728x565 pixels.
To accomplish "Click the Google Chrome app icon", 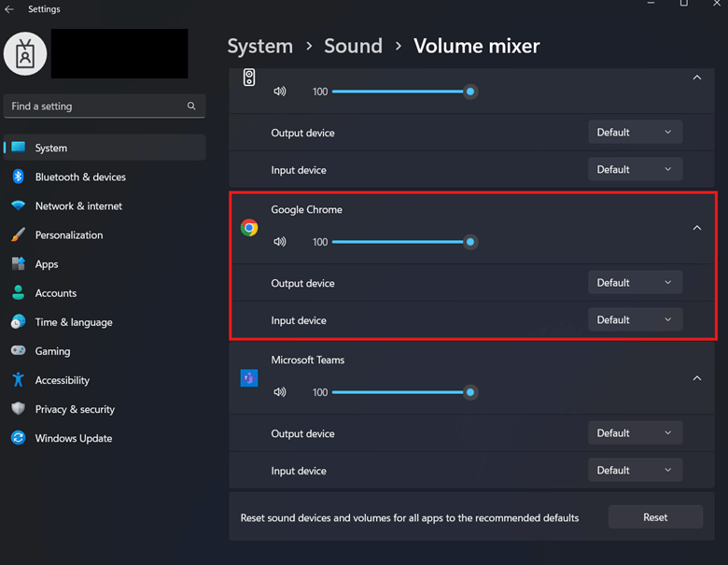I will tap(249, 228).
